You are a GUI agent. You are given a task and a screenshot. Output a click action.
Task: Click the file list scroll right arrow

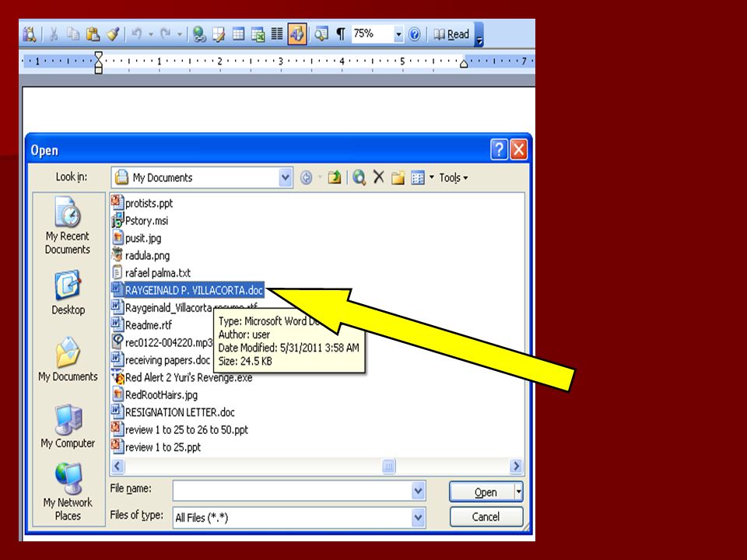click(x=515, y=466)
